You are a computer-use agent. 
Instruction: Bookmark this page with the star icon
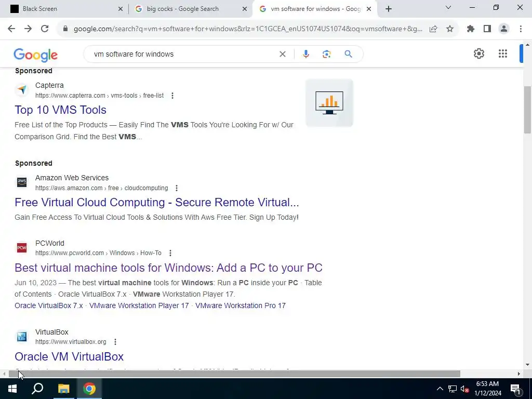[x=450, y=29]
